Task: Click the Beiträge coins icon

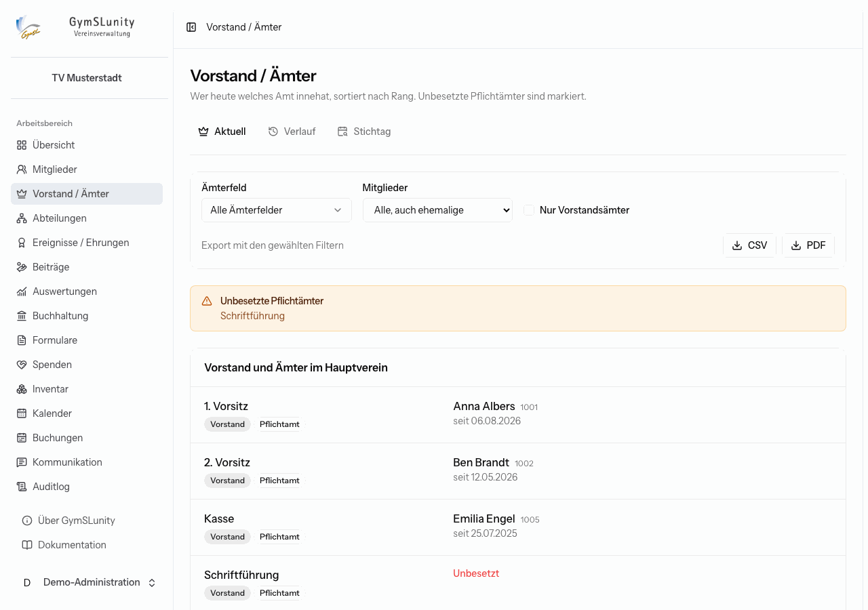Action: pos(22,267)
